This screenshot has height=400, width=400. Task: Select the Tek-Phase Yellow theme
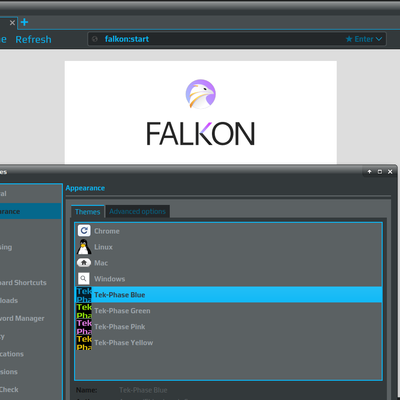[229, 343]
